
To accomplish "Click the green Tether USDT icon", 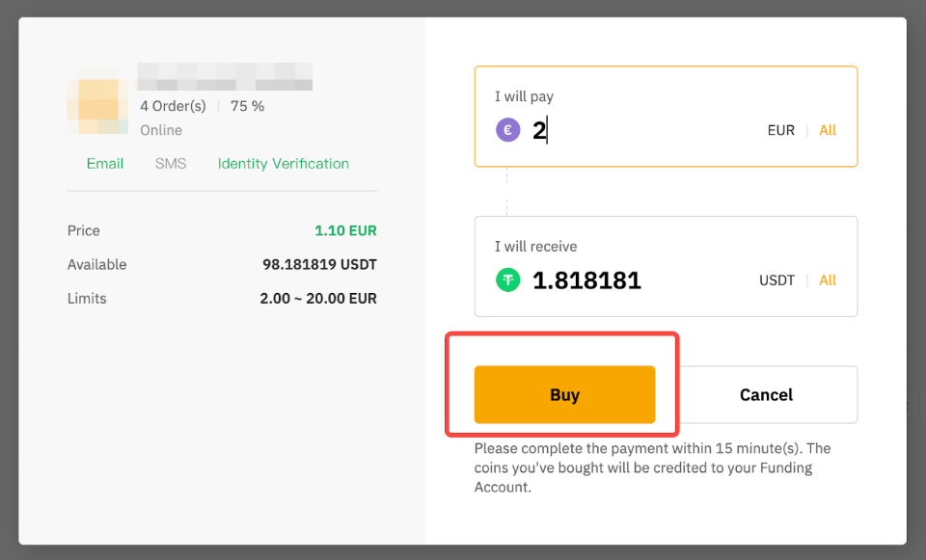I will pyautogui.click(x=508, y=280).
